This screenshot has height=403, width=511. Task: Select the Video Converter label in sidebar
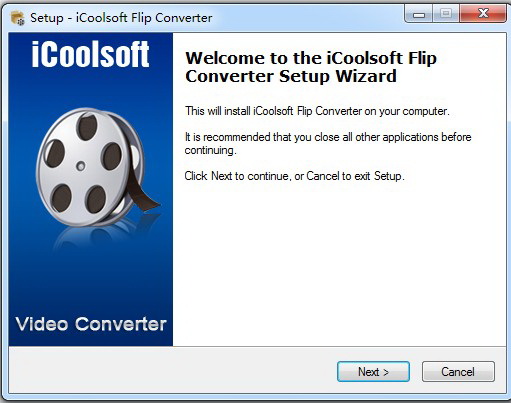coord(91,324)
